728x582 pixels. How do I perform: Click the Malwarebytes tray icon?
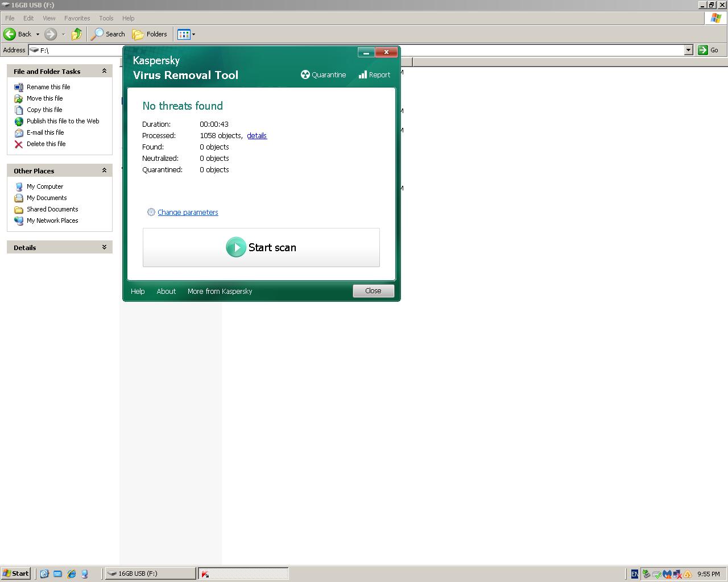click(667, 574)
